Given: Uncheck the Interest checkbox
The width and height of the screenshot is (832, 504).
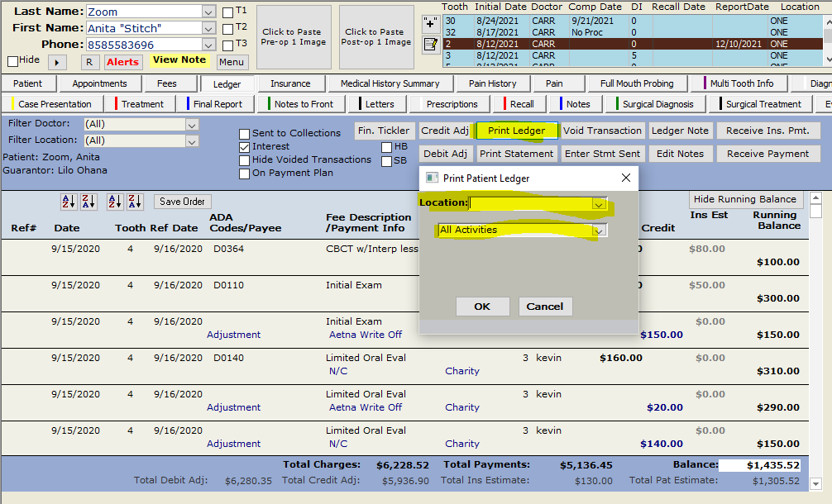Looking at the screenshot, I should [x=245, y=147].
